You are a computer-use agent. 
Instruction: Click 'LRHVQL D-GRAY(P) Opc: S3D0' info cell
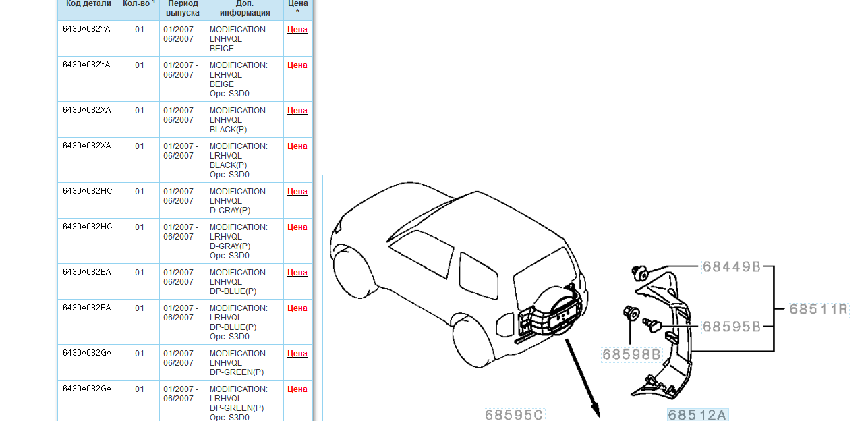[245, 242]
